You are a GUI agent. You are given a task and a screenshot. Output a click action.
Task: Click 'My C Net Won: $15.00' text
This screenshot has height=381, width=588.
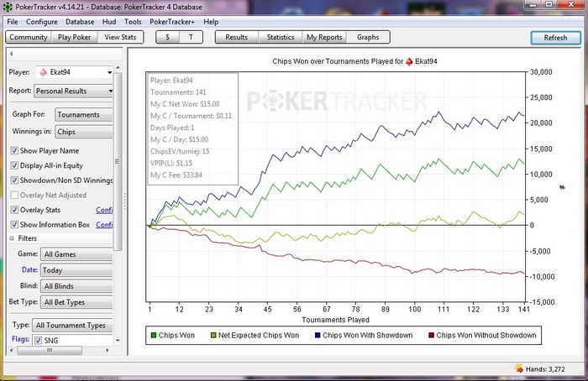185,104
